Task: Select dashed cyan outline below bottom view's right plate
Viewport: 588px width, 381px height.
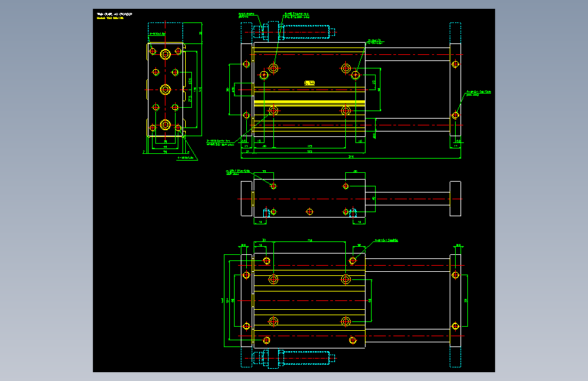Action: tap(455, 357)
